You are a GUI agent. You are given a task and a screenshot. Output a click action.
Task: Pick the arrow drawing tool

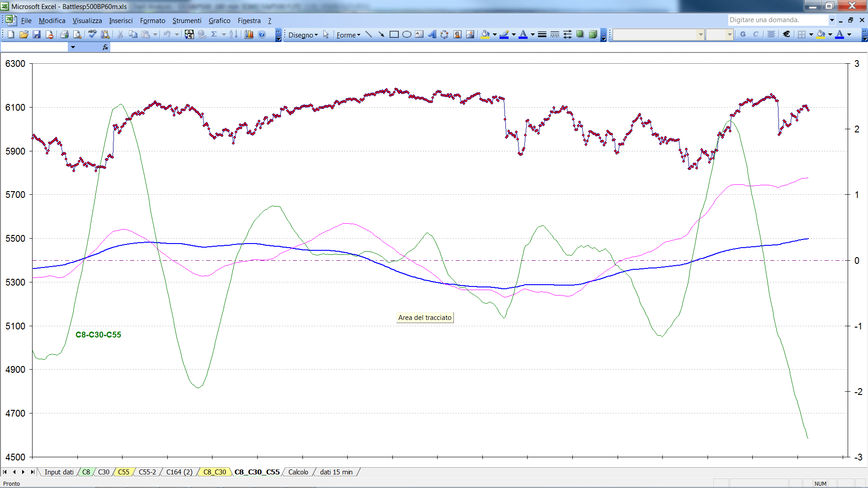click(381, 34)
